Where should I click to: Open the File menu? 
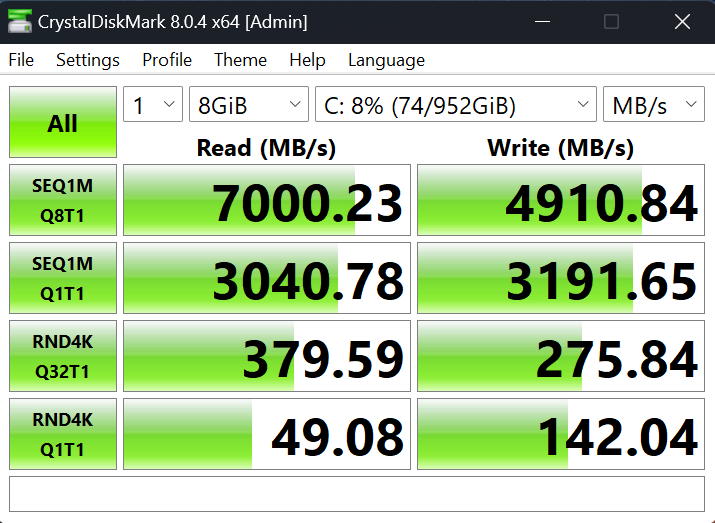tap(21, 60)
